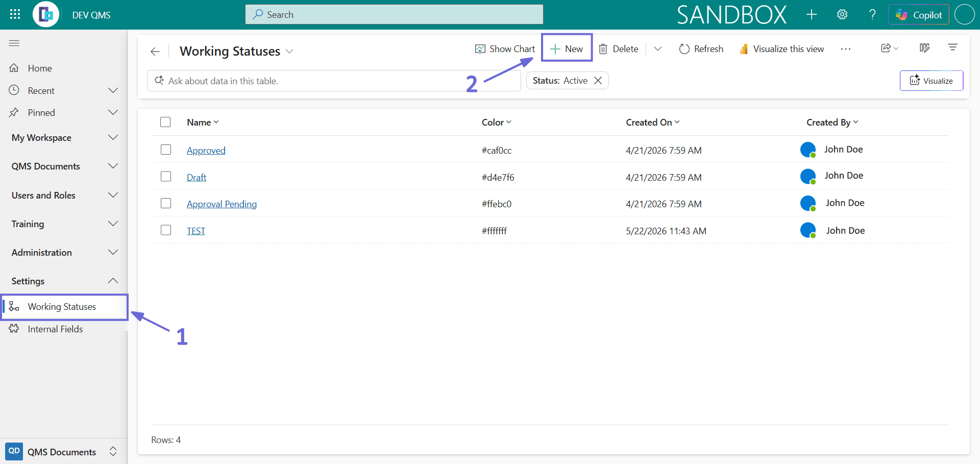Image resolution: width=980 pixels, height=464 pixels.
Task: Open Created On column header menu
Action: coord(653,123)
